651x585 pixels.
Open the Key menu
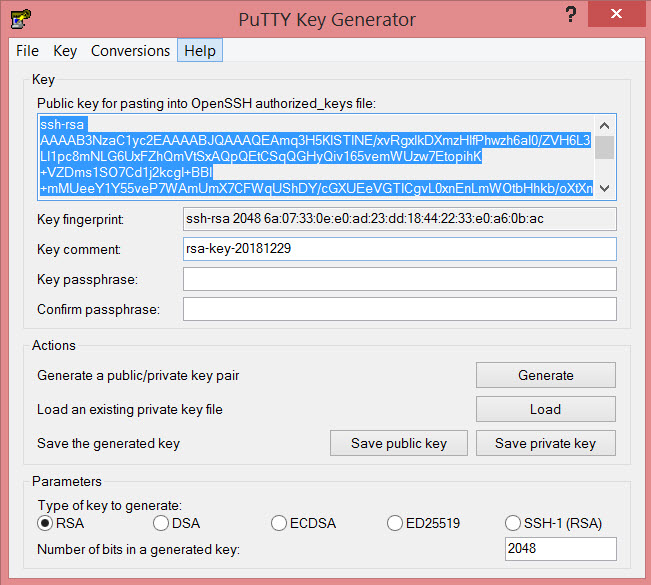(65, 51)
